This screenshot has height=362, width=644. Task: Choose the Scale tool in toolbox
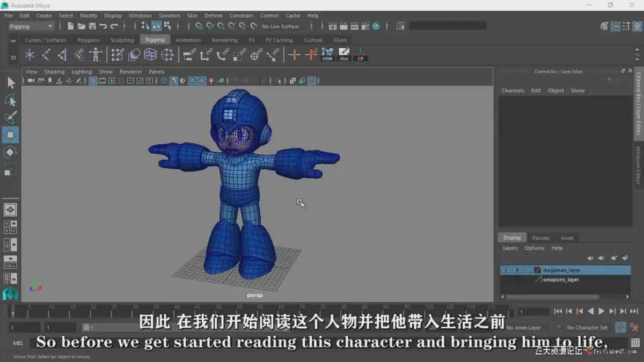(x=11, y=170)
